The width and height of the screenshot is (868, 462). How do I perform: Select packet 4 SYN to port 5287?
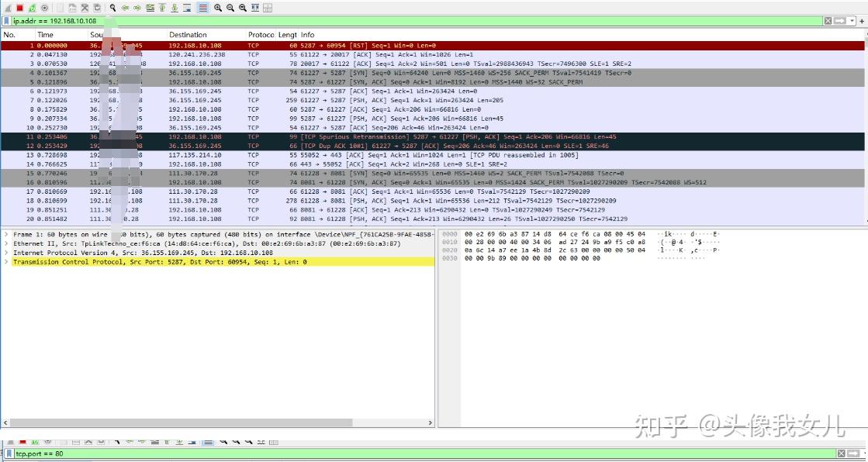(x=434, y=73)
